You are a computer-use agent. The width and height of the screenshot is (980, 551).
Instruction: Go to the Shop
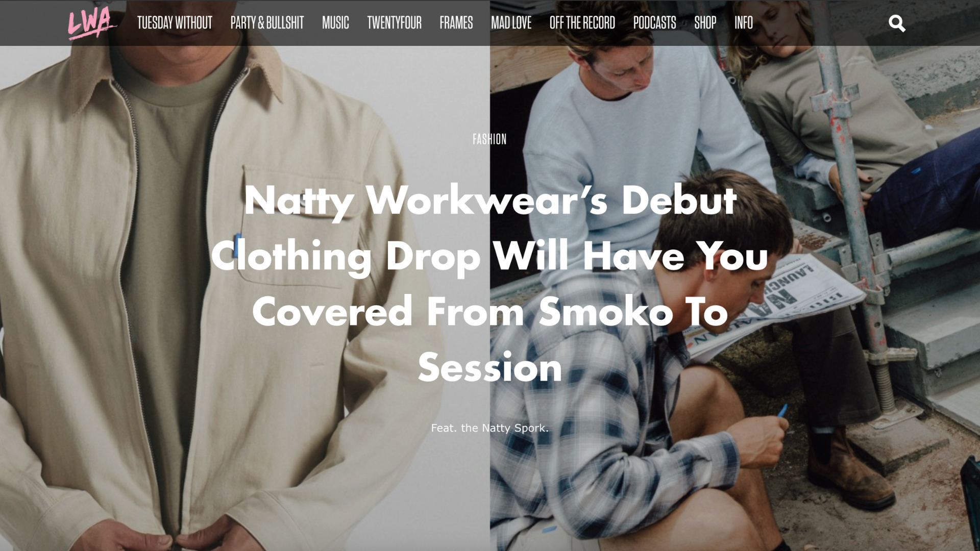[x=705, y=23]
